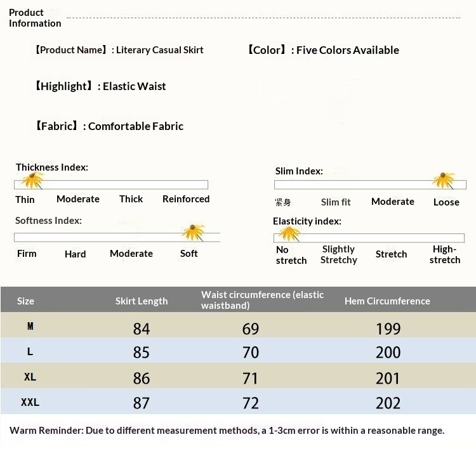Click the Hem Circumference column header
Viewport: 476px width, 456px height.
[387, 301]
